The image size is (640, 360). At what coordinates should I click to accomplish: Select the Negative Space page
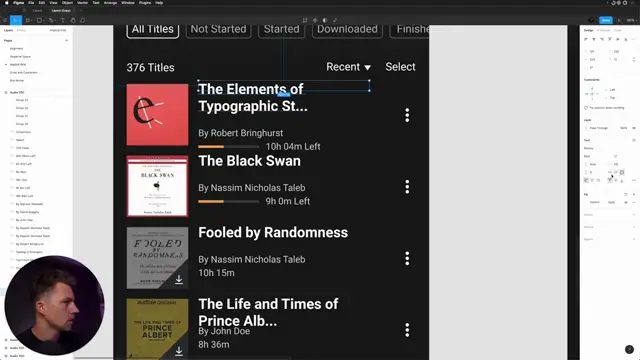click(x=20, y=56)
